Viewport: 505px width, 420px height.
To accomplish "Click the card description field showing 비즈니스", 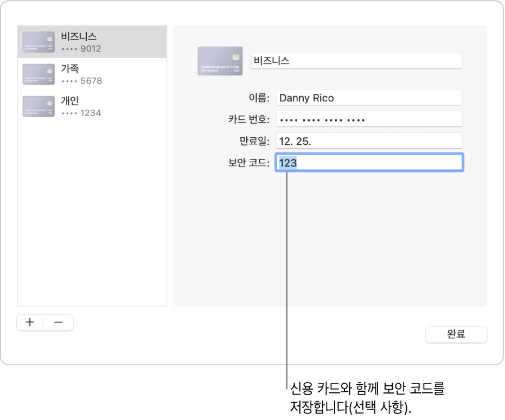I will (x=356, y=61).
